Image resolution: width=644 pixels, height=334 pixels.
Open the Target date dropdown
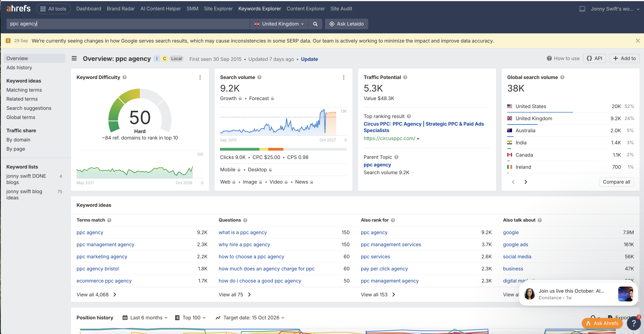point(250,317)
